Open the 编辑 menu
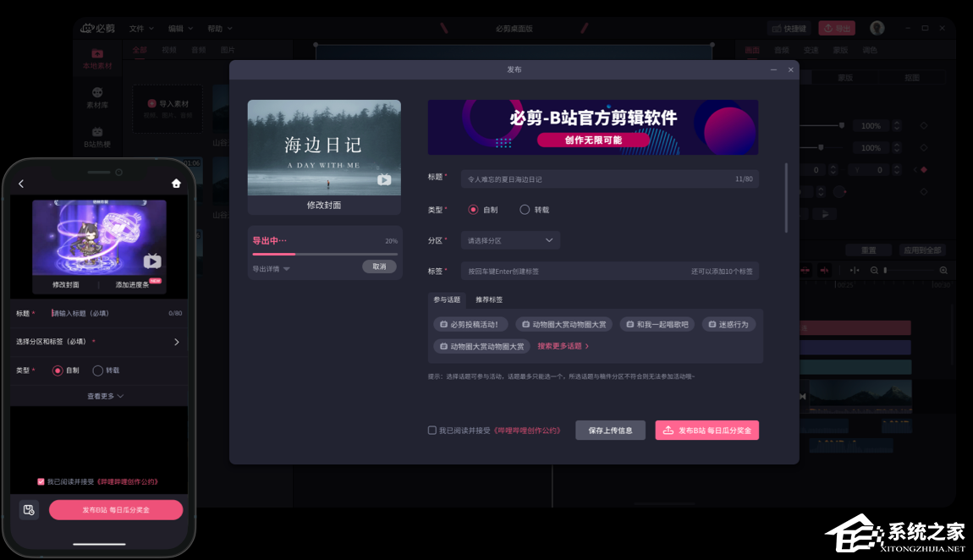 (x=176, y=28)
